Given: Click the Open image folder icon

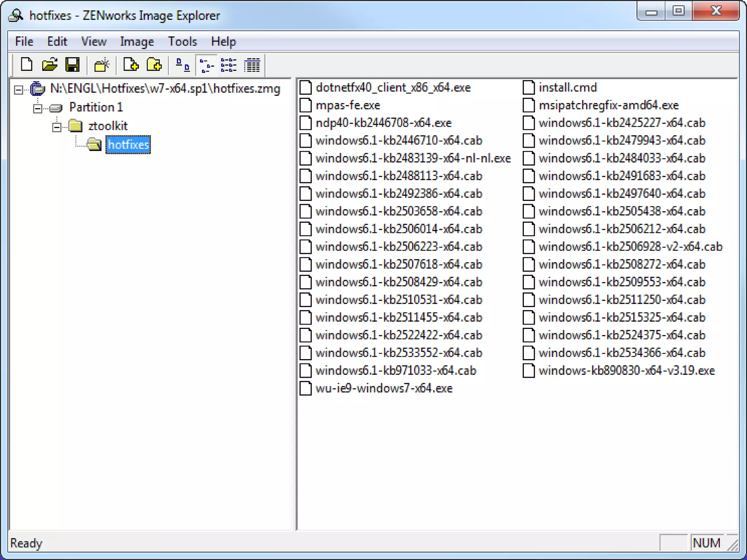Looking at the screenshot, I should click(50, 65).
